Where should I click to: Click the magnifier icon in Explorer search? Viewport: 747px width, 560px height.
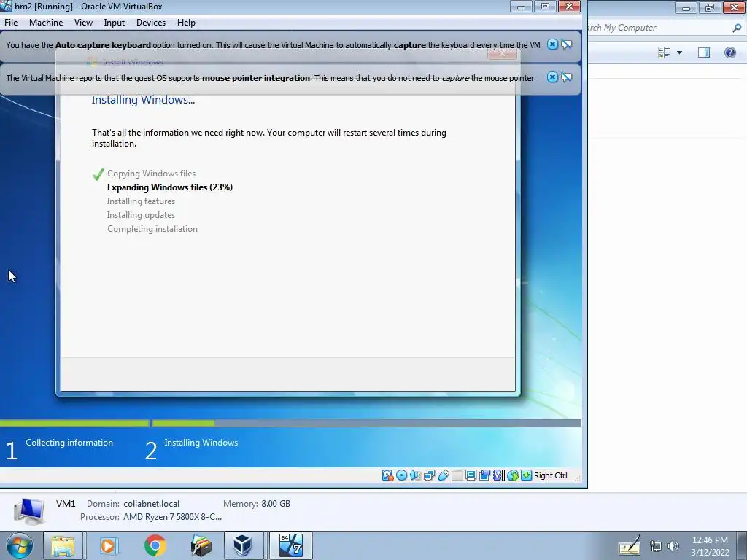[x=737, y=28]
